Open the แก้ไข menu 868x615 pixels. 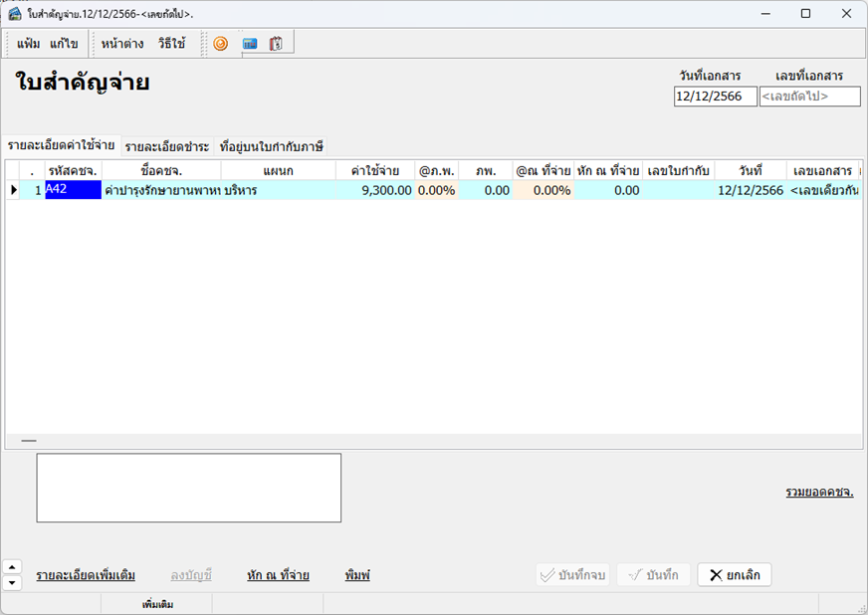[64, 44]
